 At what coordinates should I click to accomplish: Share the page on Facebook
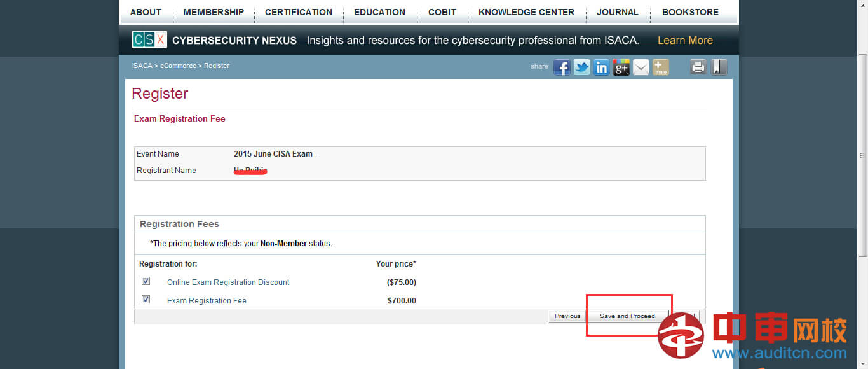(562, 67)
